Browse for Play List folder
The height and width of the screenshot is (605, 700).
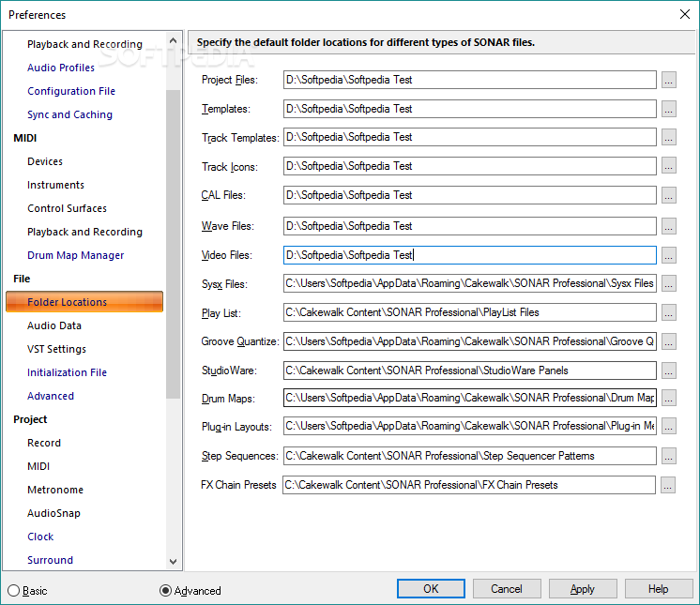pos(668,312)
